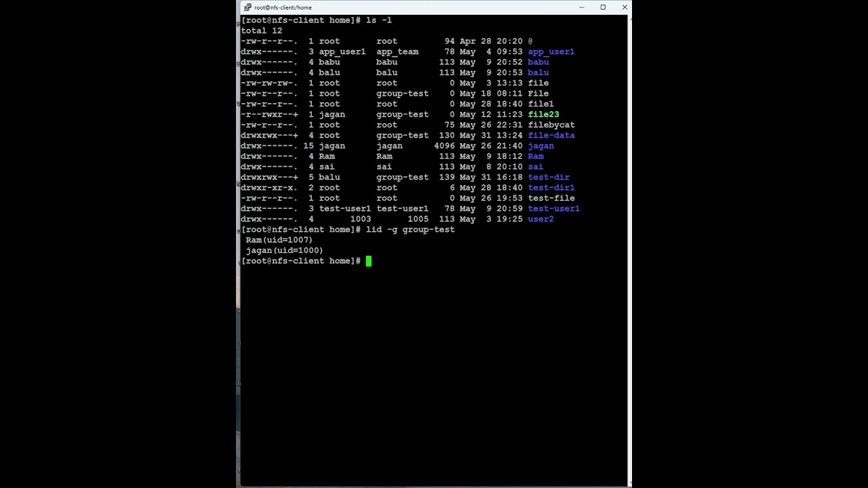868x488 pixels.
Task: Click the lowercase 'file' filename dated May 3
Action: (x=538, y=83)
